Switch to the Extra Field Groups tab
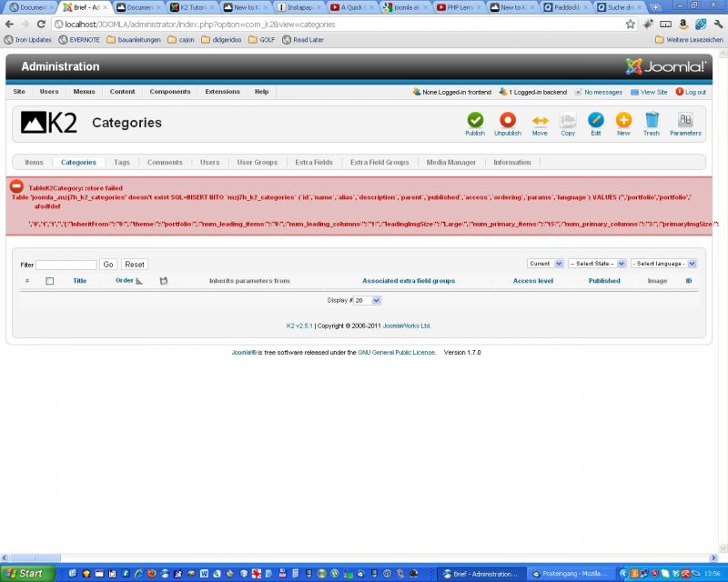The image size is (728, 582). click(x=379, y=163)
